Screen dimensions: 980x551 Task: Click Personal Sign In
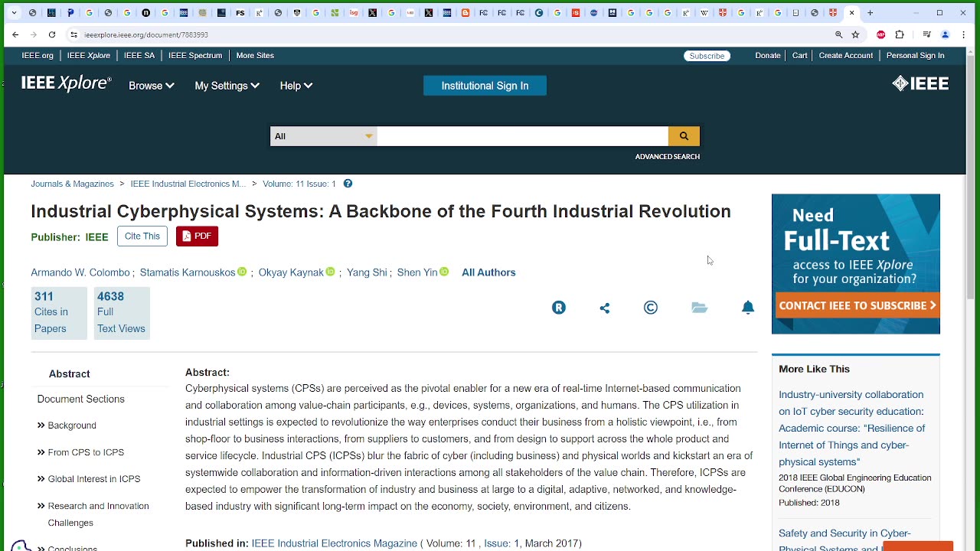[915, 55]
